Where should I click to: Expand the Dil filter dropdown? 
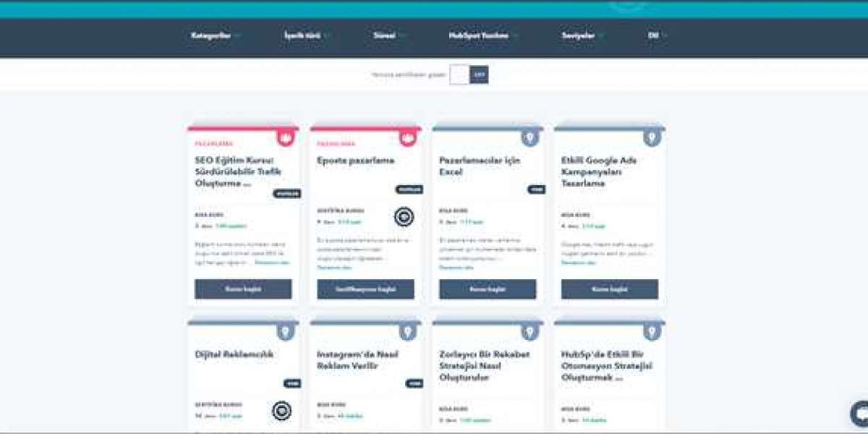[658, 35]
